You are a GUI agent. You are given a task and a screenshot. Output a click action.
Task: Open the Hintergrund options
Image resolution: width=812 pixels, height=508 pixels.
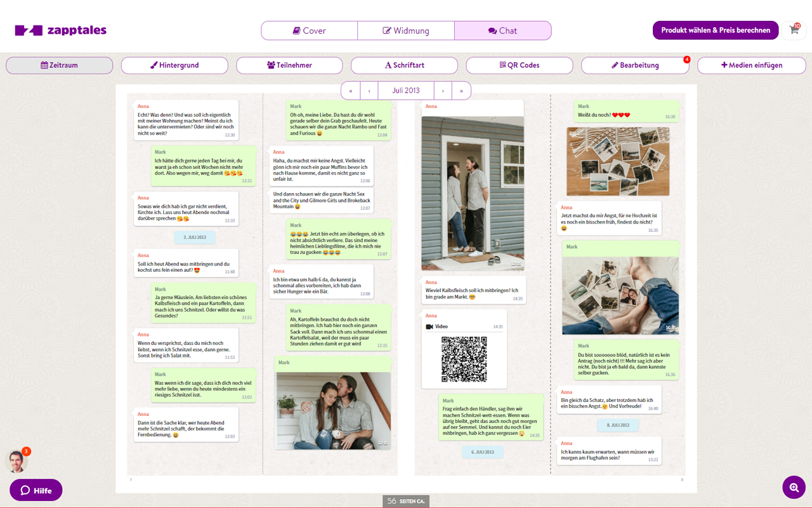point(174,65)
